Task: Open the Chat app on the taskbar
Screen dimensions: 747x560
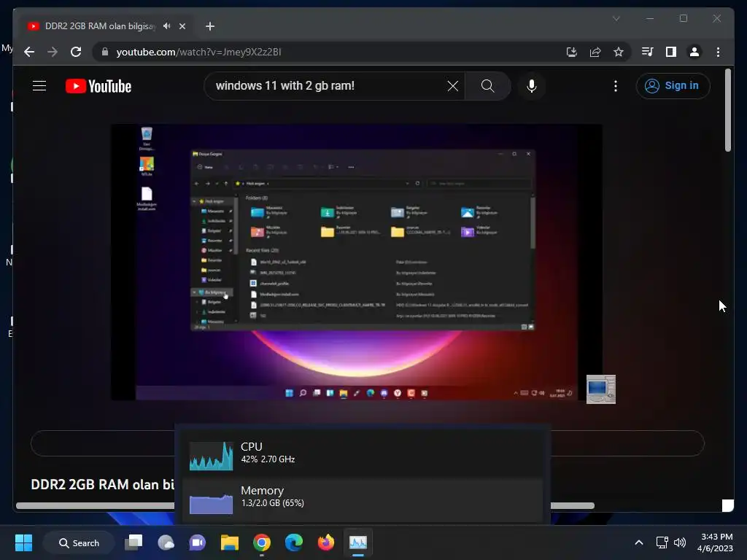Action: point(198,542)
